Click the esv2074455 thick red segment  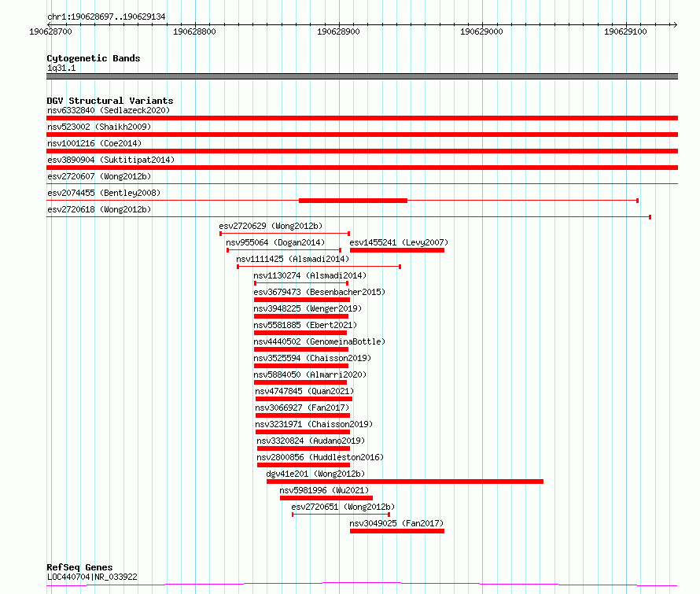click(352, 201)
